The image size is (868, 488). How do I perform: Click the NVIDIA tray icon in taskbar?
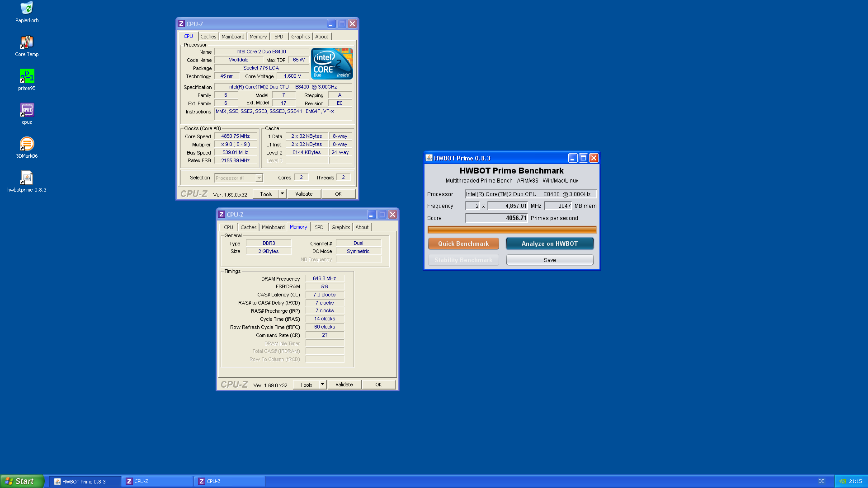click(x=843, y=481)
